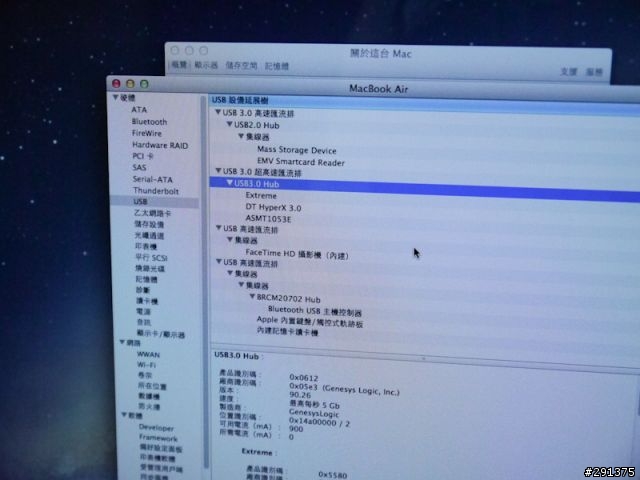Select 所在位置 under 網路
640x480 pixels.
(152, 386)
